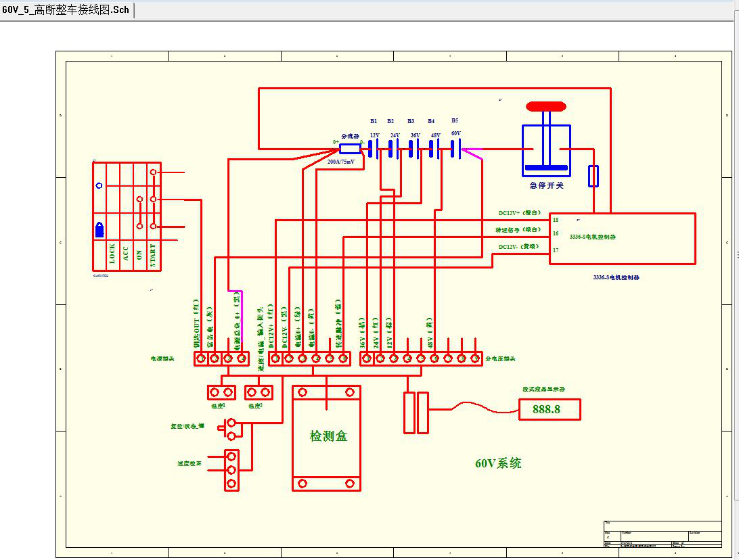
Task: Click the 检测盒 detection box component
Action: point(327,438)
